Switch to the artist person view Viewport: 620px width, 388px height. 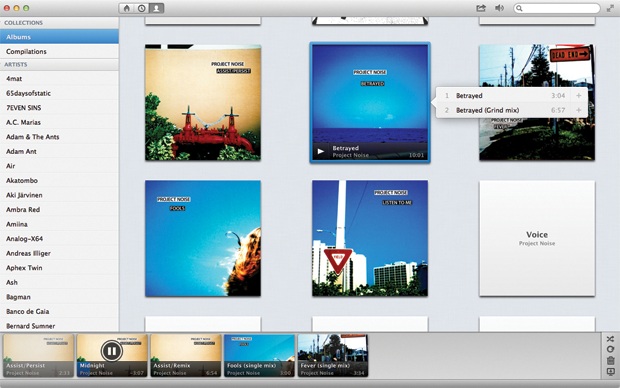157,8
